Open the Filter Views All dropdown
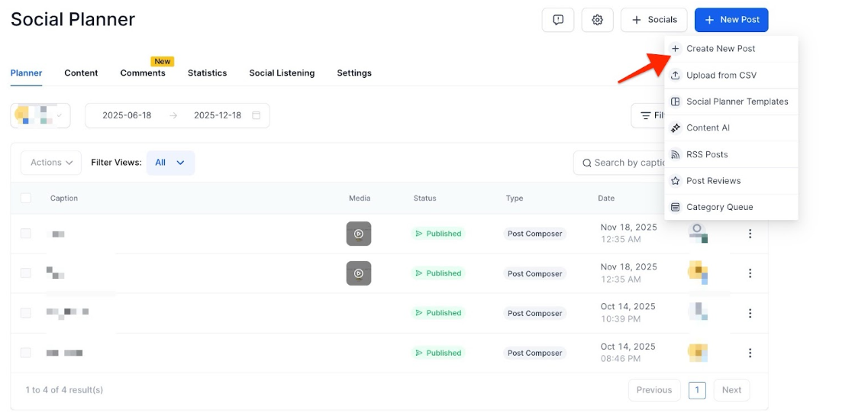Screen dimensions: 868x420 (170, 163)
